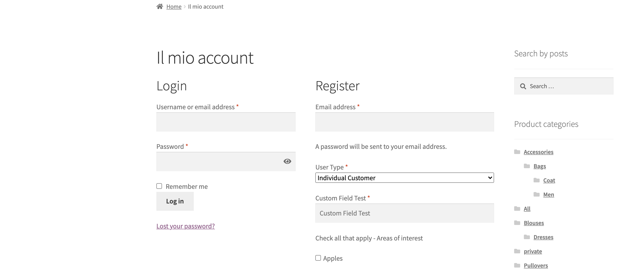Focus the login Password field
The image size is (644, 274).
coord(226,162)
